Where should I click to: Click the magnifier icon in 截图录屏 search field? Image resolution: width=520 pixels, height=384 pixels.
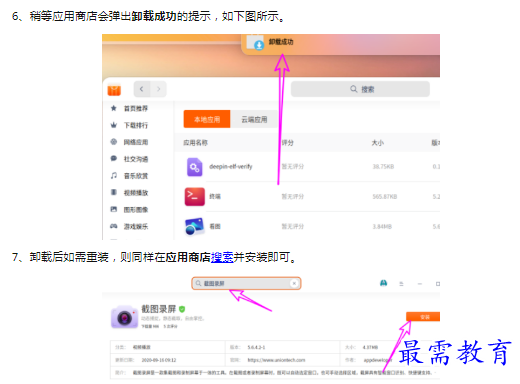[x=198, y=283]
